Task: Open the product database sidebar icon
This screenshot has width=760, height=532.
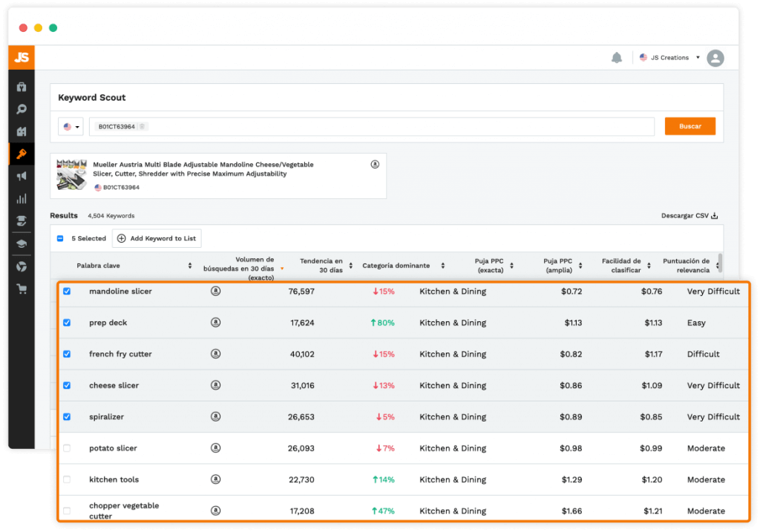Action: click(22, 88)
